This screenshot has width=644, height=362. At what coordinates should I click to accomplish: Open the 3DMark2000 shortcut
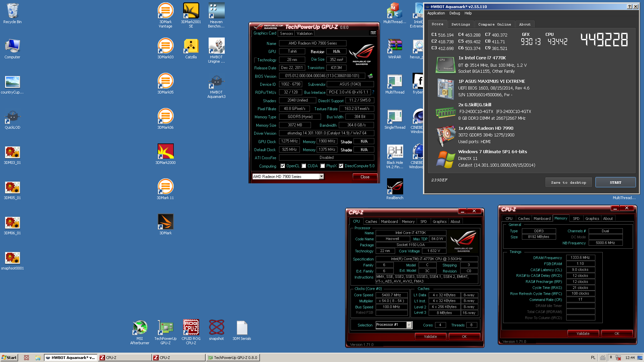click(x=165, y=155)
